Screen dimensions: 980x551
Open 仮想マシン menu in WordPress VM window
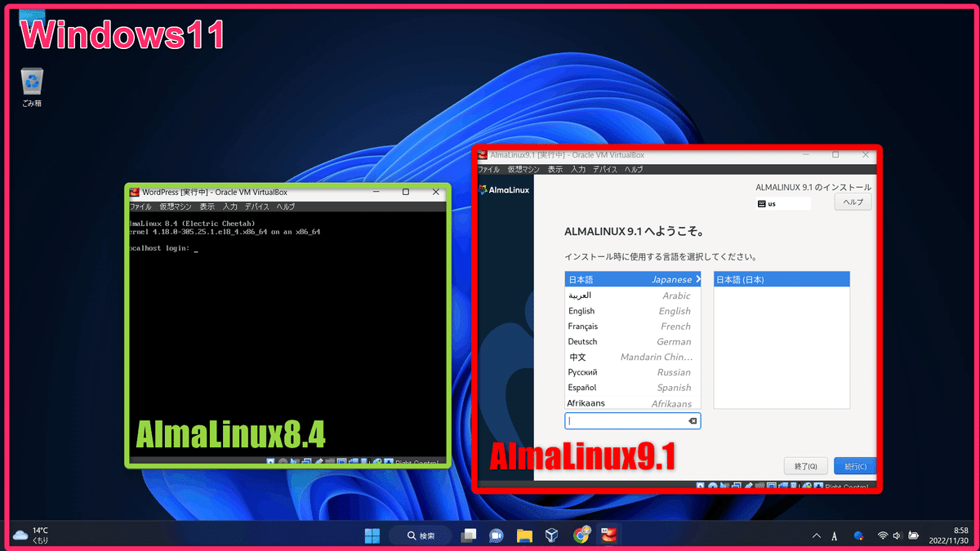pos(176,207)
